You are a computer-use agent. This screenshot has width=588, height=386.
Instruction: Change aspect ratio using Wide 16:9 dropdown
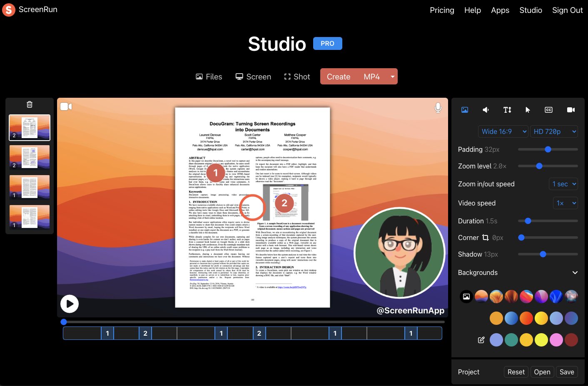coord(503,131)
